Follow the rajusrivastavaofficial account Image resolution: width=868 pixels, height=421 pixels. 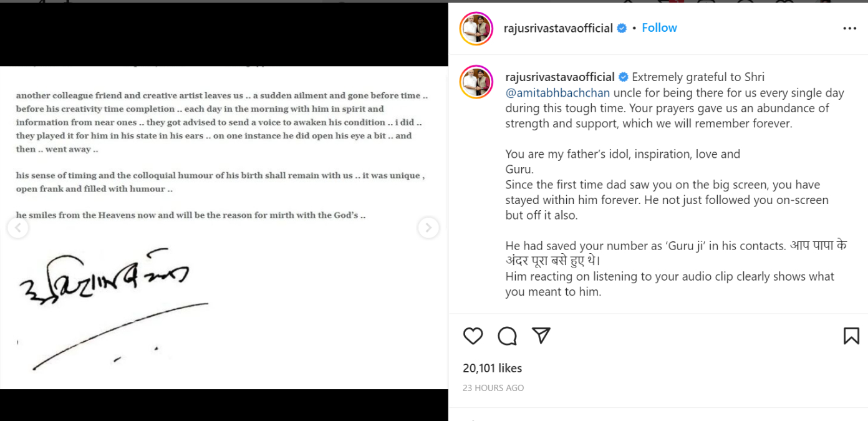click(659, 28)
